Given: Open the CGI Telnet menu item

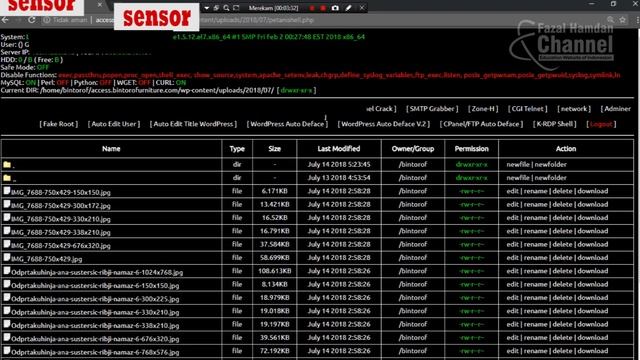Looking at the screenshot, I should pyautogui.click(x=527, y=109).
